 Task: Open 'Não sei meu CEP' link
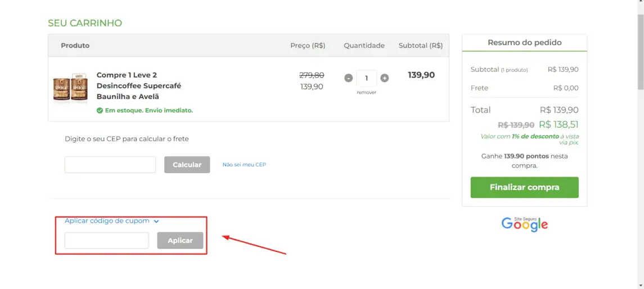[244, 165]
